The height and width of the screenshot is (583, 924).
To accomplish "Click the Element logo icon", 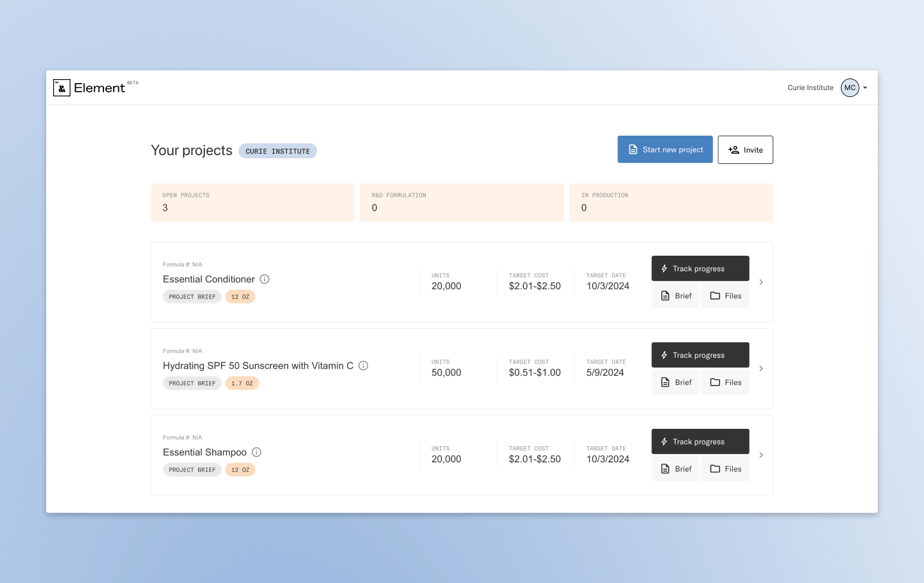I will pos(62,88).
